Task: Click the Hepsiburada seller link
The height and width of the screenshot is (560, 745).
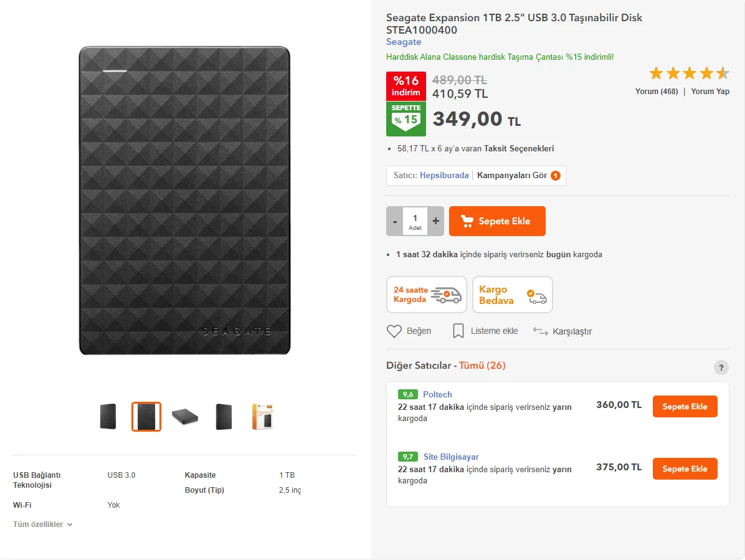Action: pos(444,176)
